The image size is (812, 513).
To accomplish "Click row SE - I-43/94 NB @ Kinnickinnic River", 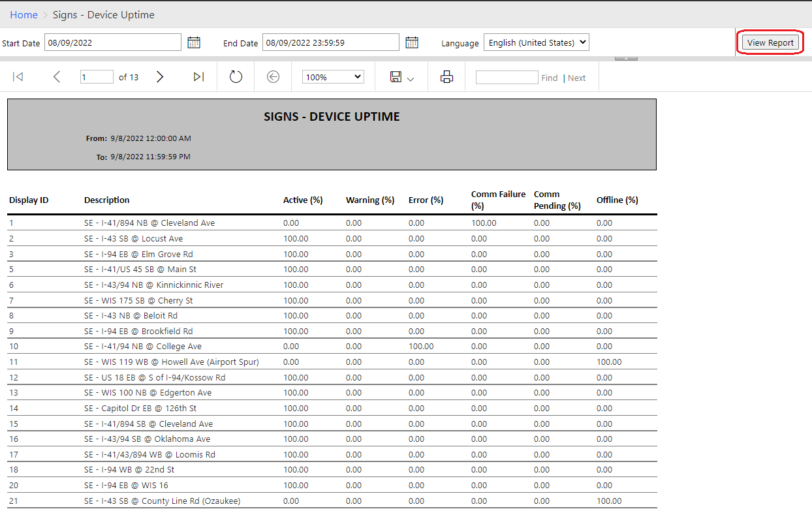I will (x=332, y=285).
